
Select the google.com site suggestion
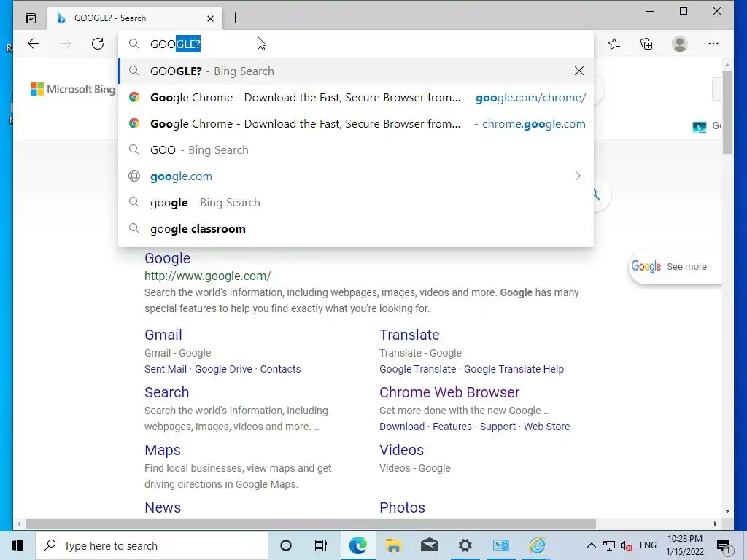(x=356, y=176)
